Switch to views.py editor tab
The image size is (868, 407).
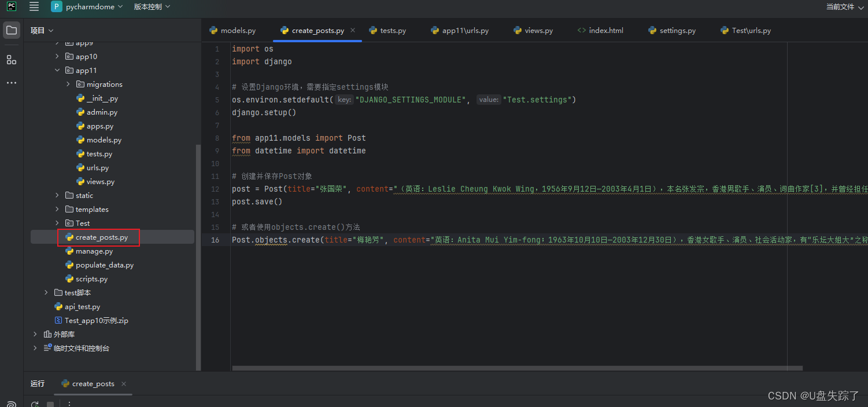pyautogui.click(x=533, y=30)
